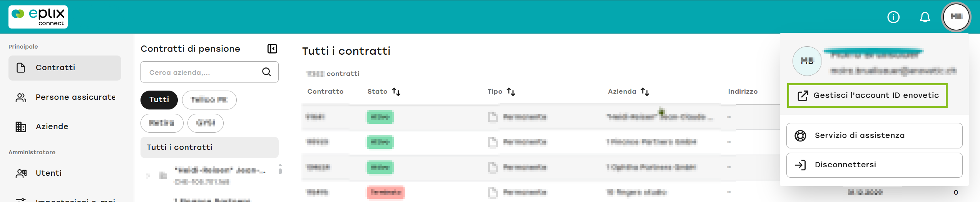Open the notifications bell
This screenshot has width=980, height=202.
[925, 17]
